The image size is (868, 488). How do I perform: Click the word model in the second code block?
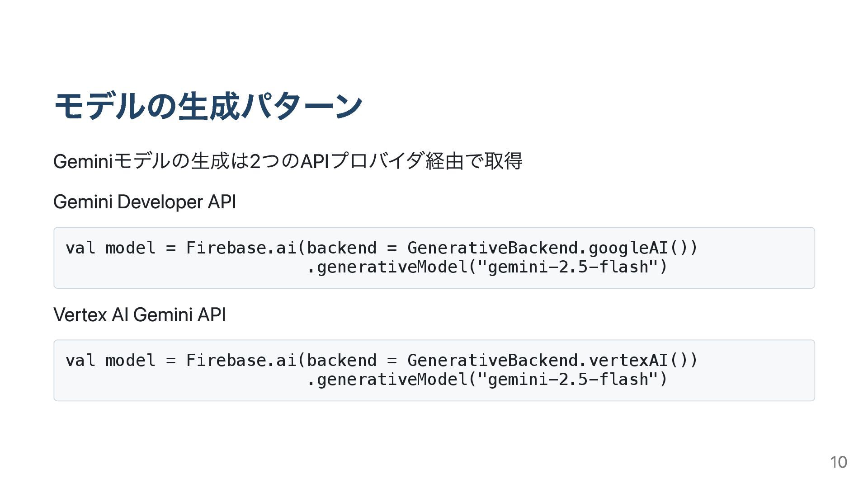pyautogui.click(x=130, y=360)
